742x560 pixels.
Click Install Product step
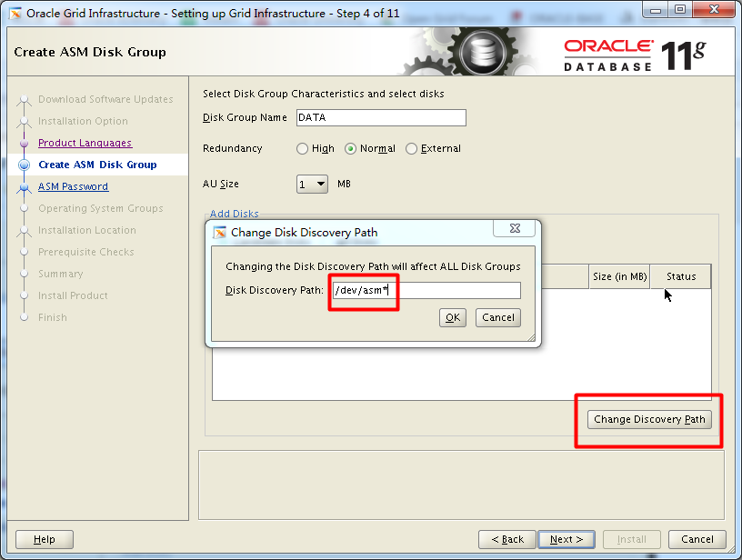point(73,295)
